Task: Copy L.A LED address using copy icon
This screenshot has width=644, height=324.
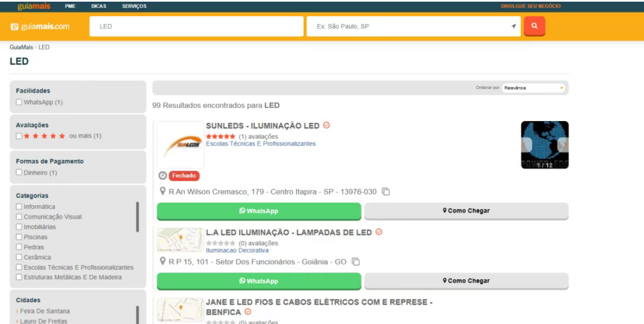Action: click(356, 262)
